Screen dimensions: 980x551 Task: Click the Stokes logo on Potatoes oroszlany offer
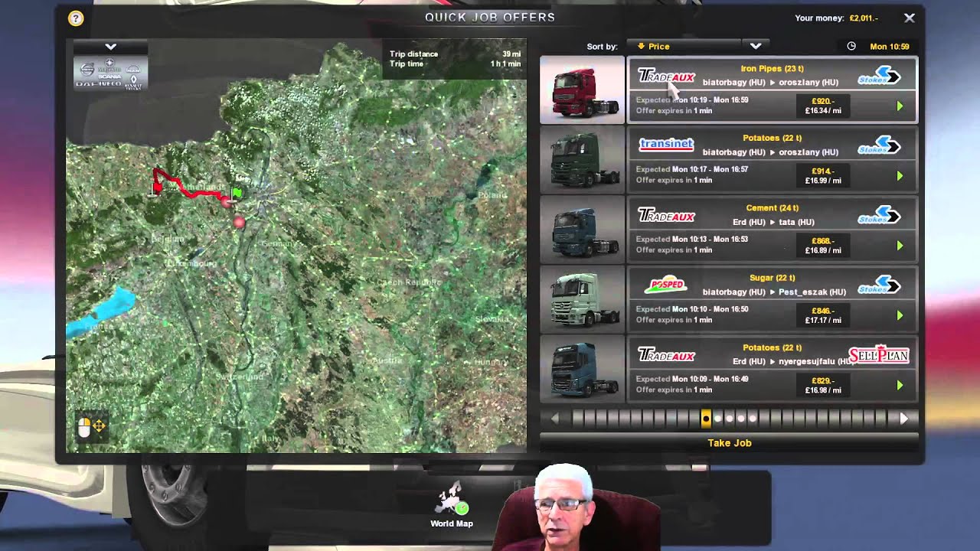click(879, 145)
